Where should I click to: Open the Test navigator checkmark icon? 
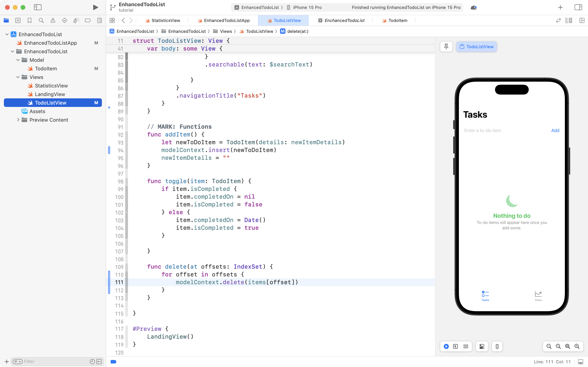(x=65, y=20)
